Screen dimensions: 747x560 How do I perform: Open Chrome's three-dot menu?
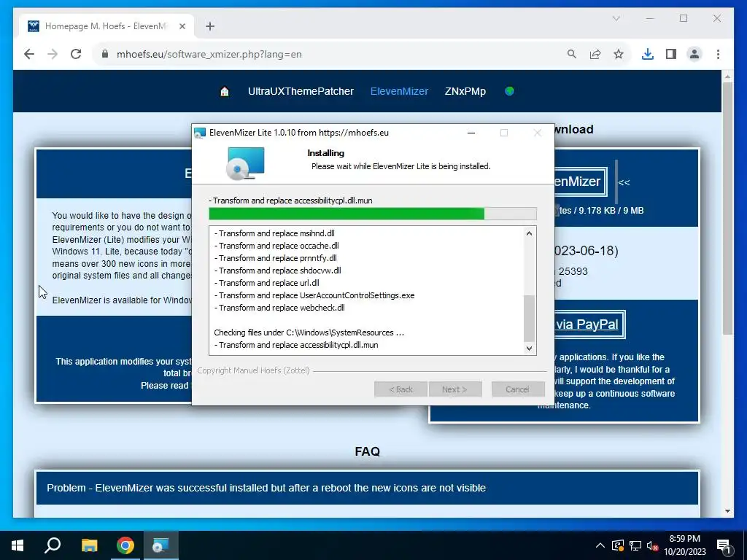coord(718,54)
